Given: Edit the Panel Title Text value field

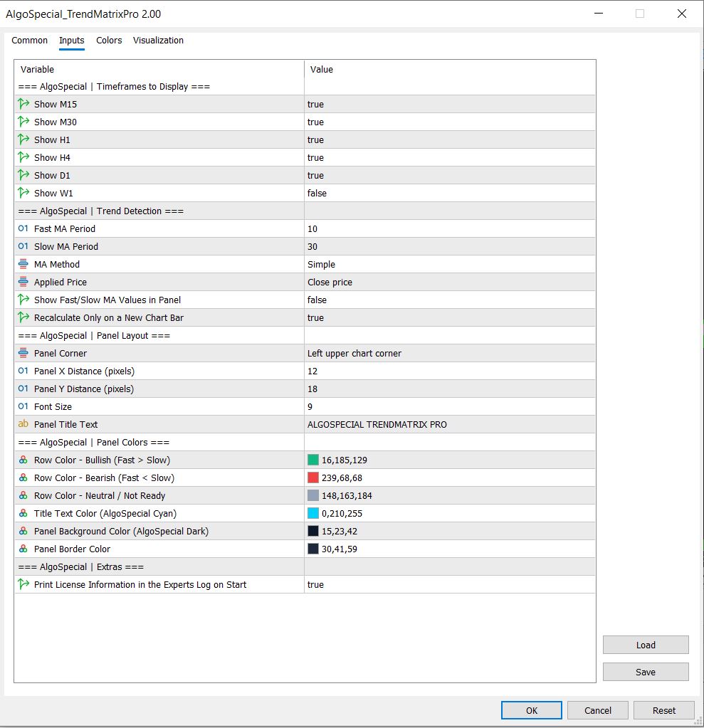Looking at the screenshot, I should (449, 424).
